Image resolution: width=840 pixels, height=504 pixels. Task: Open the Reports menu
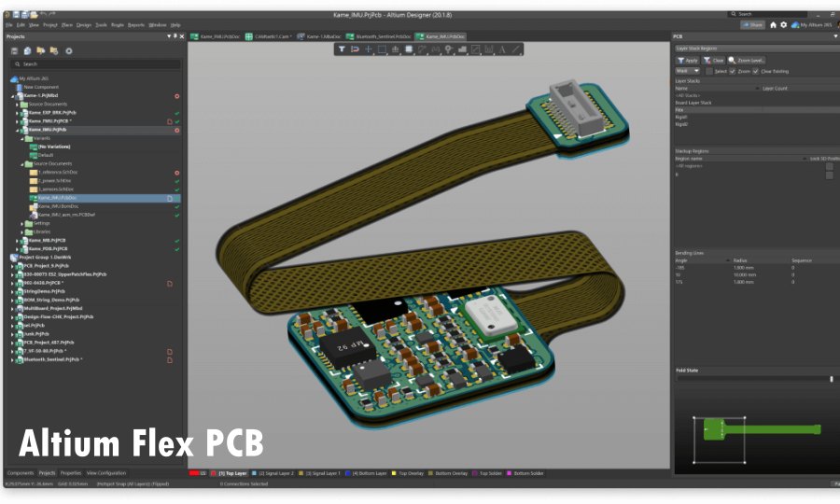(136, 25)
